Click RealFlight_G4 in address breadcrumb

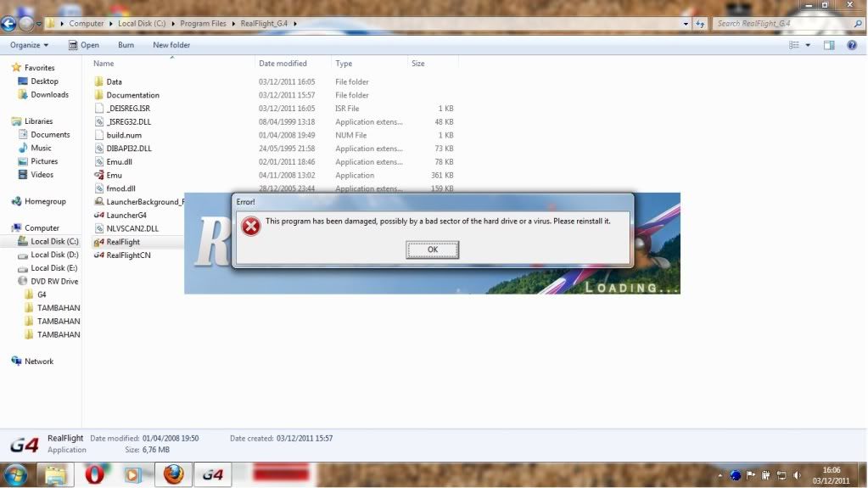(x=264, y=24)
